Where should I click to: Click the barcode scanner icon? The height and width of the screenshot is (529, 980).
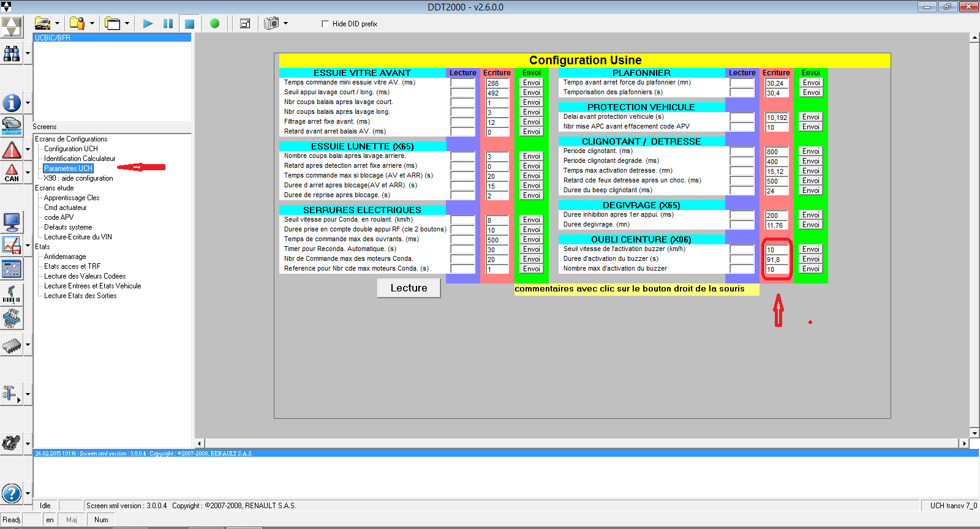point(12,295)
